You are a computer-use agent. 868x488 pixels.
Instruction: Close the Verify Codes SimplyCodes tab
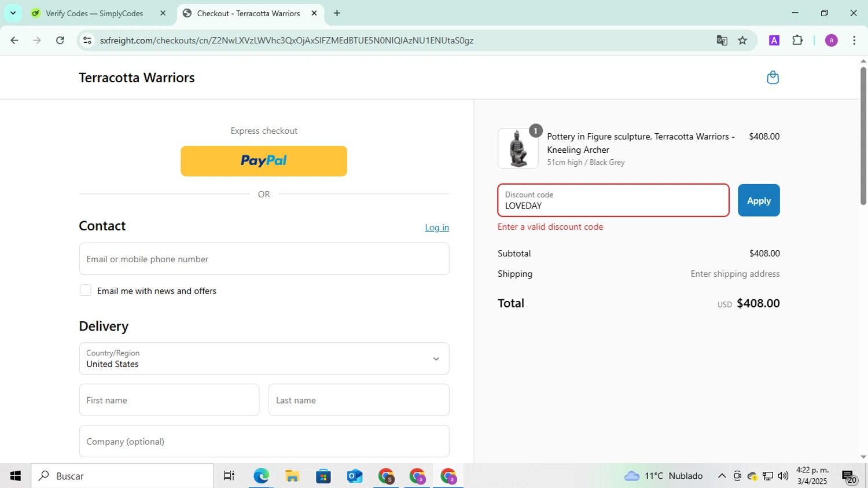click(163, 13)
